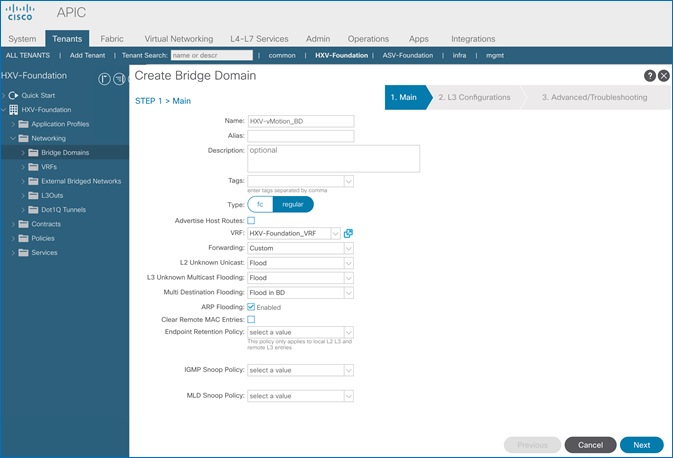The image size is (673, 458).
Task: Click Add Tenant link
Action: (x=87, y=55)
